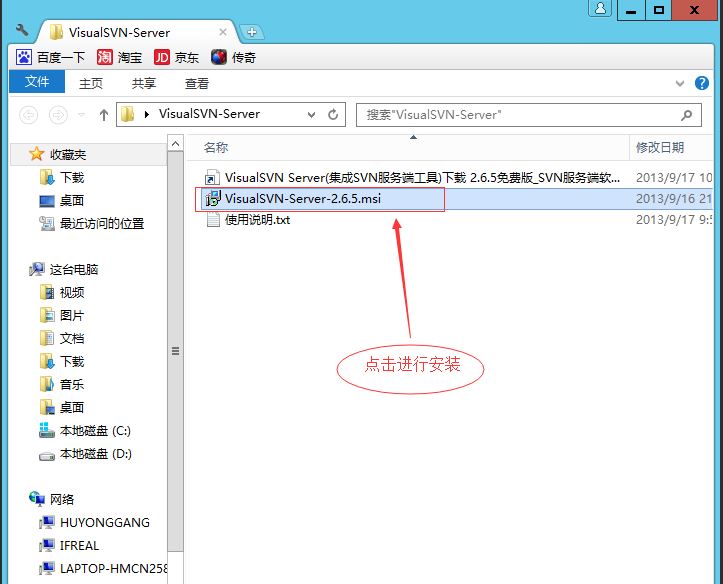Open address bar history dropdown
The width and height of the screenshot is (723, 584).
[312, 115]
